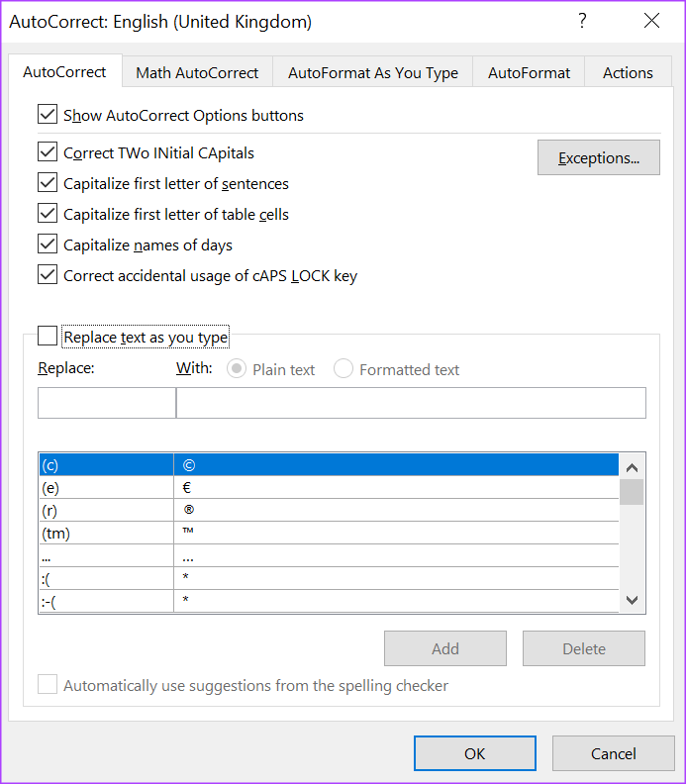Select the (e) euro symbol entry

(x=106, y=487)
